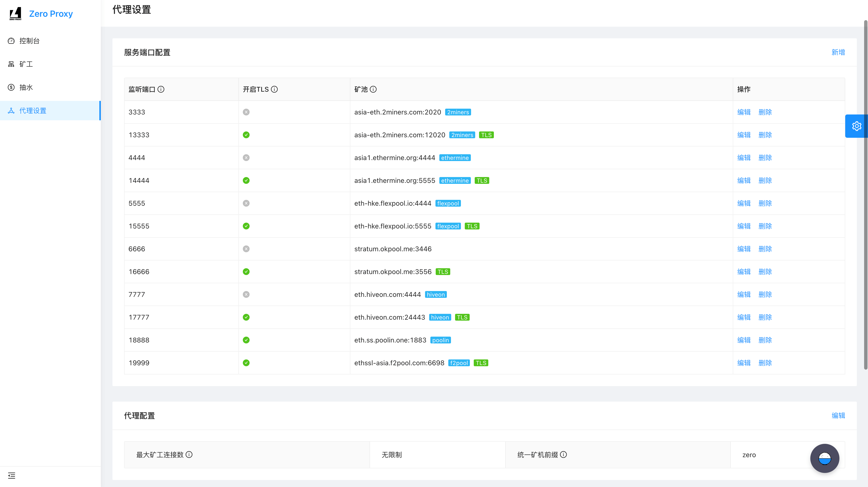Click info icon beside 开启TLS header

(x=274, y=89)
